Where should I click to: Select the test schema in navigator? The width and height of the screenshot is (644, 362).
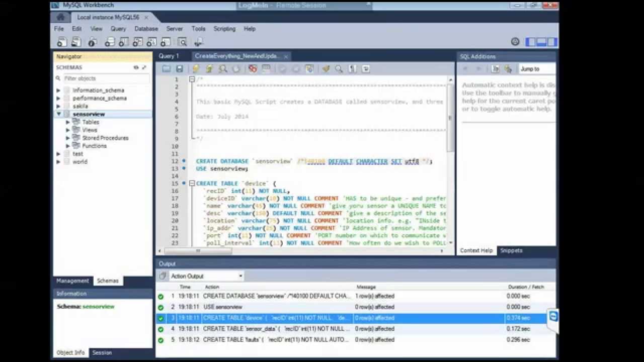click(77, 154)
